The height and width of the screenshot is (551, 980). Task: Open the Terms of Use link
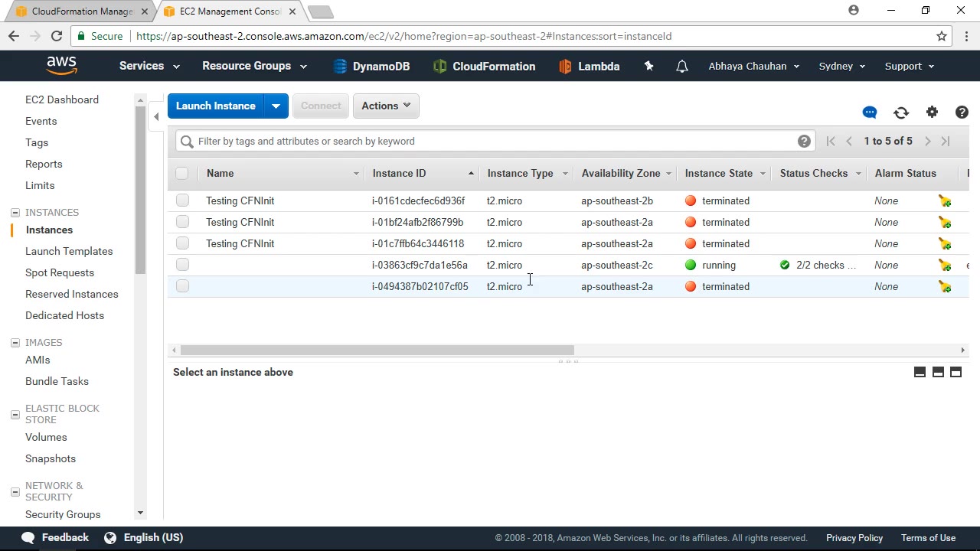coord(928,538)
